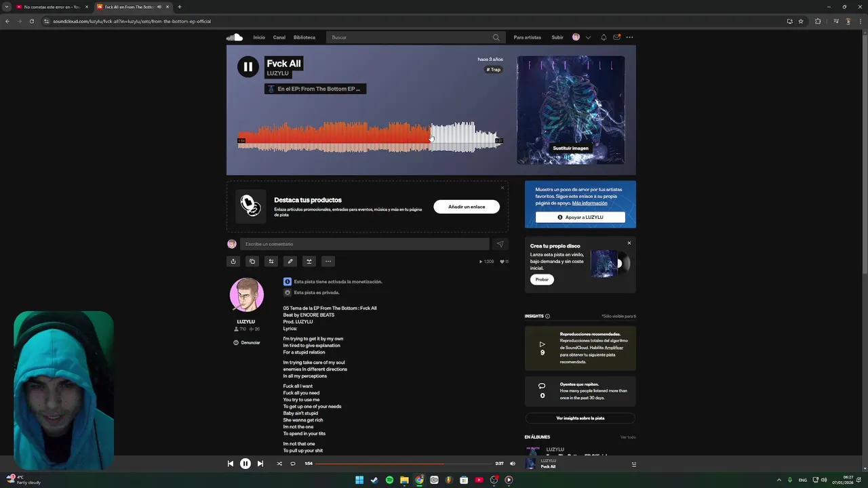This screenshot has width=868, height=488.
Task: Click Sustituir imagen on the artwork
Action: 571,148
